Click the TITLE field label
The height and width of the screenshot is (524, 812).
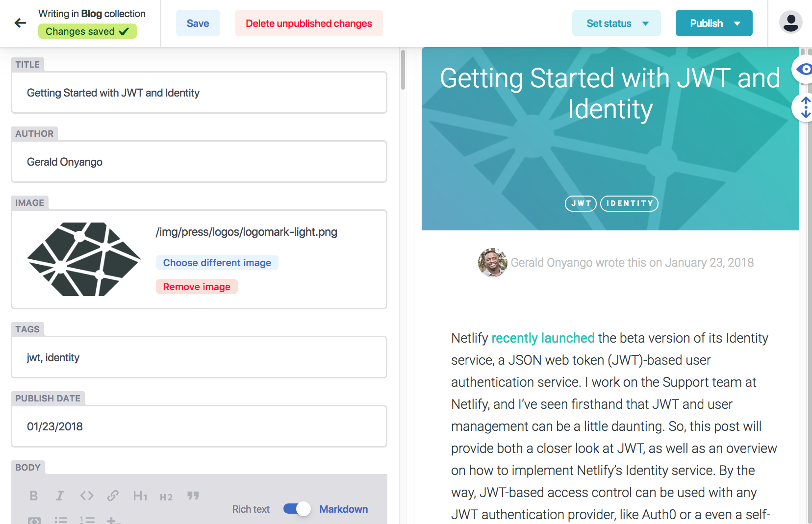pos(27,64)
